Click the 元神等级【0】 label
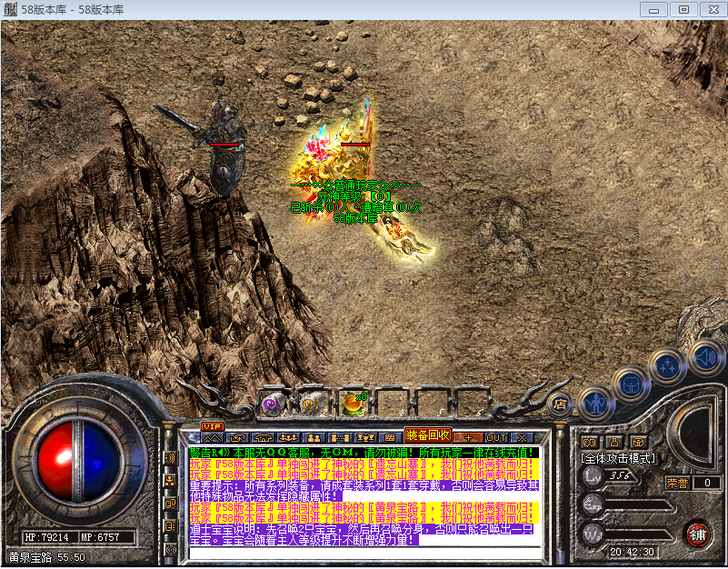The image size is (728, 569). tap(355, 196)
